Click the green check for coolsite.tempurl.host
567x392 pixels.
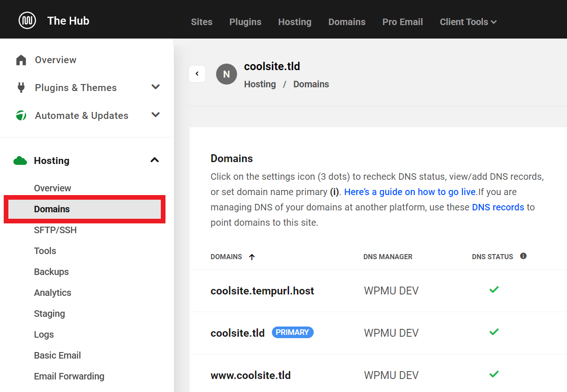pos(494,290)
